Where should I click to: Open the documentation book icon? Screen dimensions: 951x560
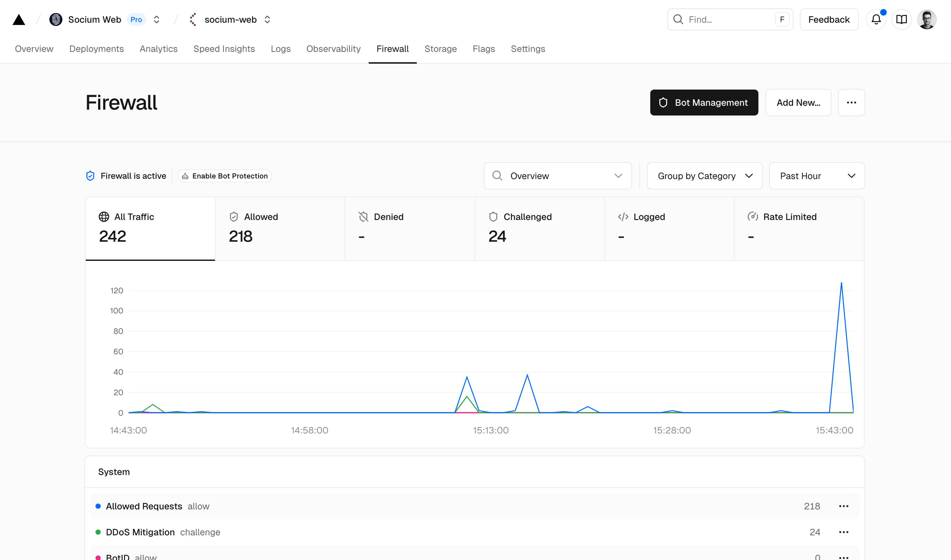(902, 19)
